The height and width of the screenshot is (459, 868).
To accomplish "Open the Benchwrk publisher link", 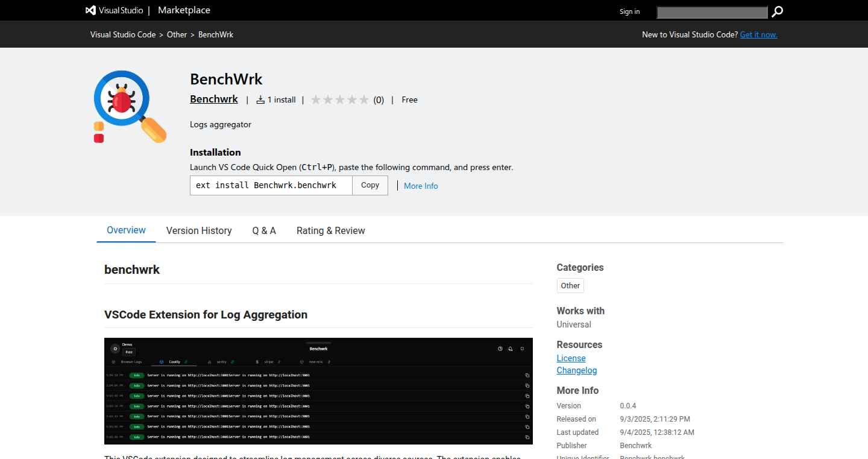I will [x=214, y=100].
